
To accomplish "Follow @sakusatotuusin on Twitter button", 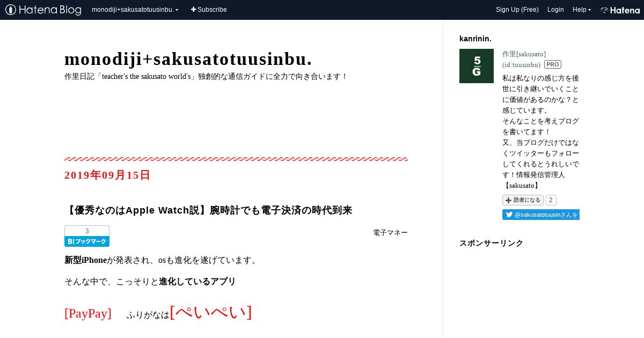I will [x=541, y=215].
